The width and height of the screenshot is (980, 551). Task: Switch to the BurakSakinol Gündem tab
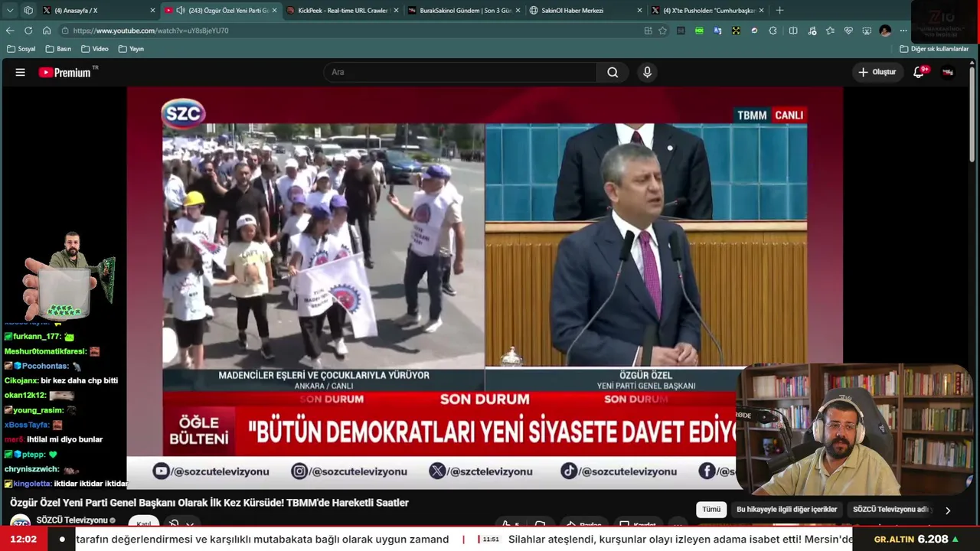tap(464, 11)
